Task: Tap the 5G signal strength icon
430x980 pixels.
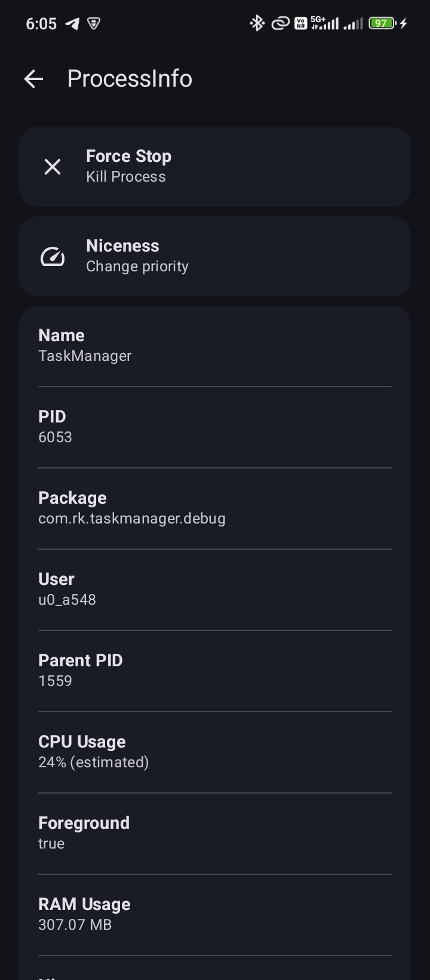Action: point(325,23)
